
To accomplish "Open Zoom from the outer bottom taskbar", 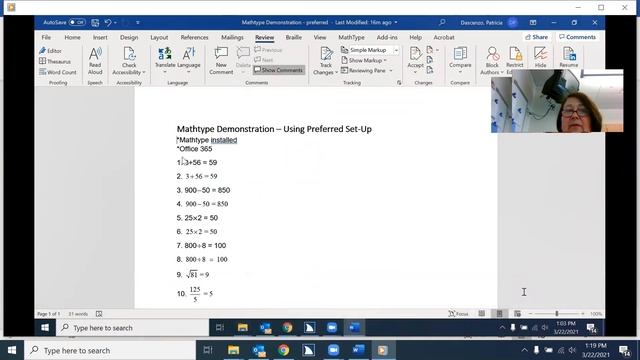I will (x=333, y=350).
